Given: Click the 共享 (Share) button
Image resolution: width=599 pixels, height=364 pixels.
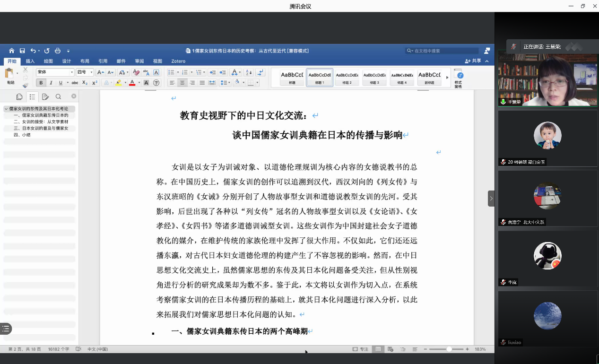Looking at the screenshot, I should [x=473, y=61].
